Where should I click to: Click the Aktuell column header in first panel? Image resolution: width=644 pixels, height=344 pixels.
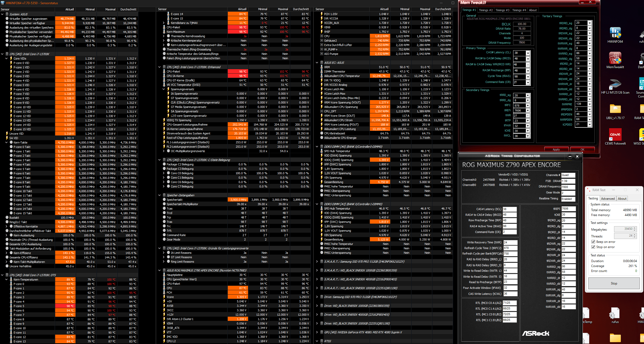coord(65,9)
